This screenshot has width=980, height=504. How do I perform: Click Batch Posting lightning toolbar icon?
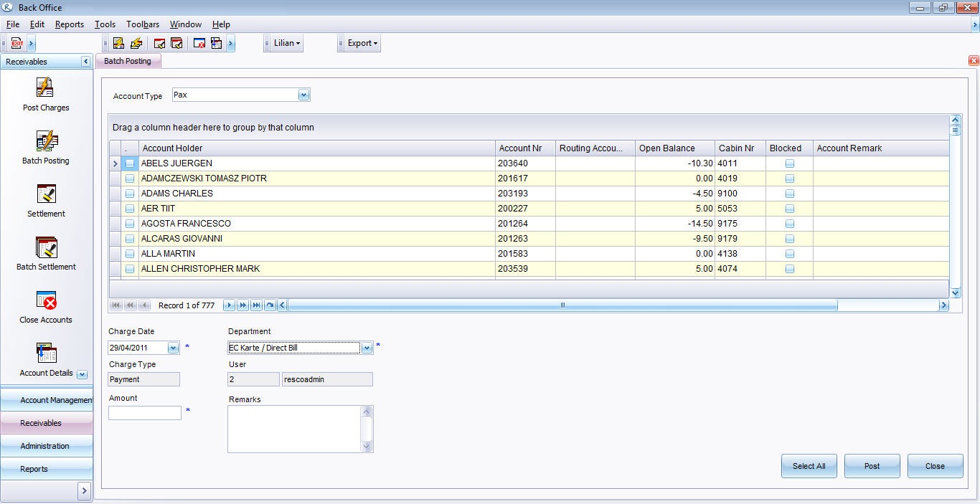click(x=136, y=43)
